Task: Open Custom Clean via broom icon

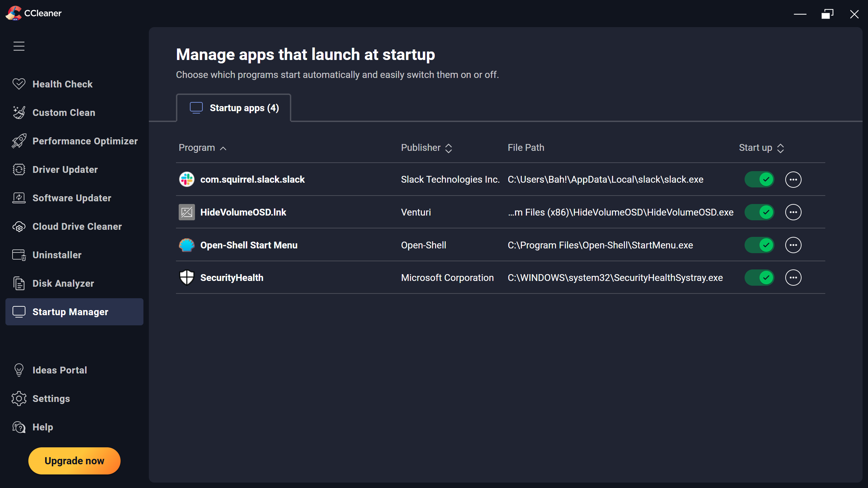Action: pos(19,113)
